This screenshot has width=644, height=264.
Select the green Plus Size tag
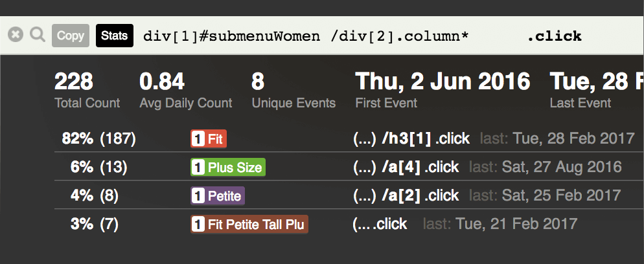(x=228, y=167)
